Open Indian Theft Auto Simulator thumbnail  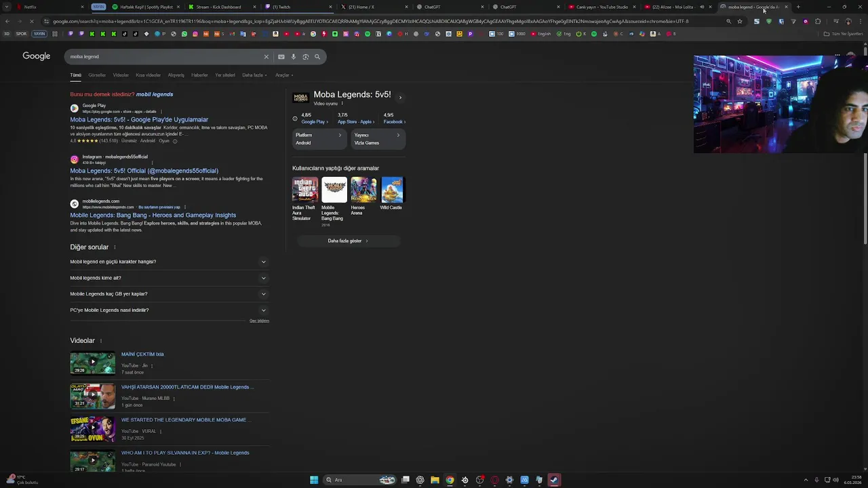(305, 190)
